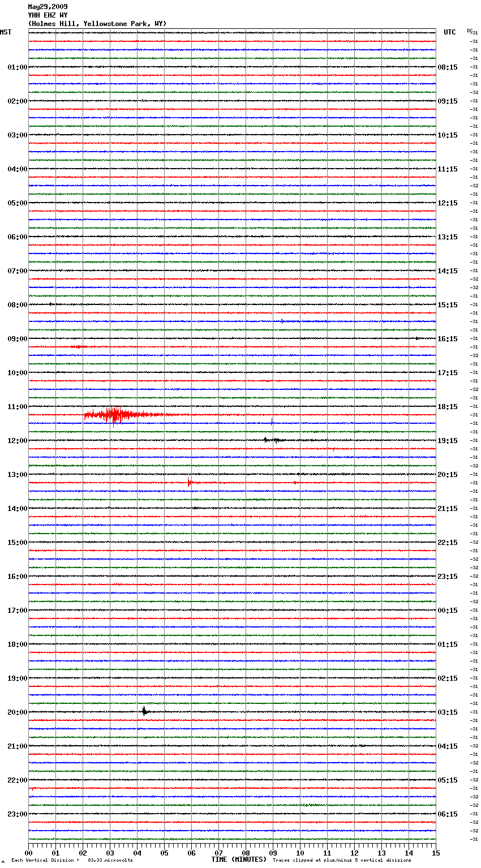The height and width of the screenshot is (868, 481).
Task: Click the 21:15 UTC time label
Action: coord(448,509)
